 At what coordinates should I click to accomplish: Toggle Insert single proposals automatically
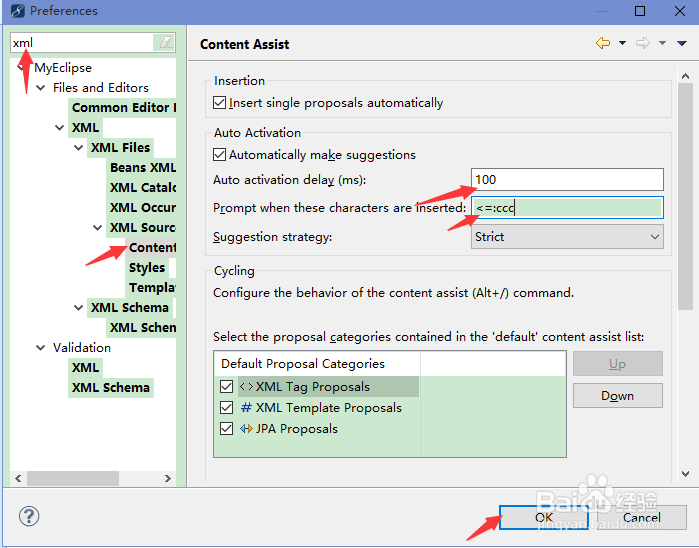[219, 103]
